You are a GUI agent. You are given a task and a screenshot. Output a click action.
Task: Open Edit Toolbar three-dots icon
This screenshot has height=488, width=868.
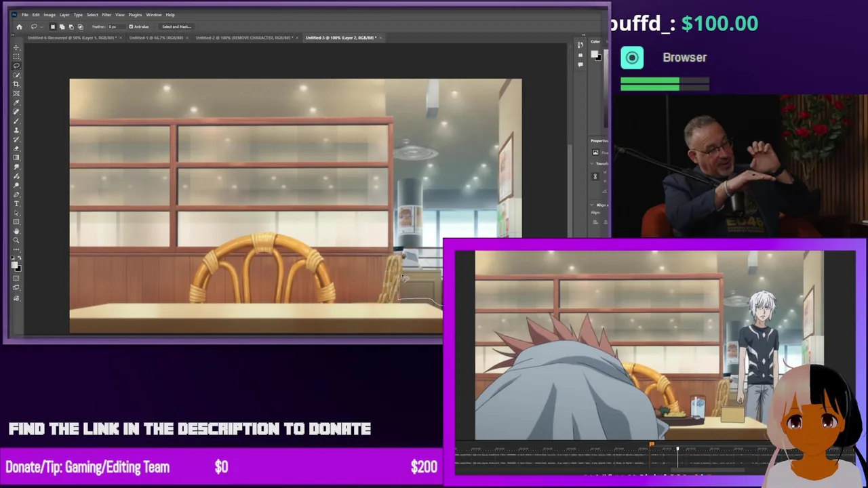16,249
